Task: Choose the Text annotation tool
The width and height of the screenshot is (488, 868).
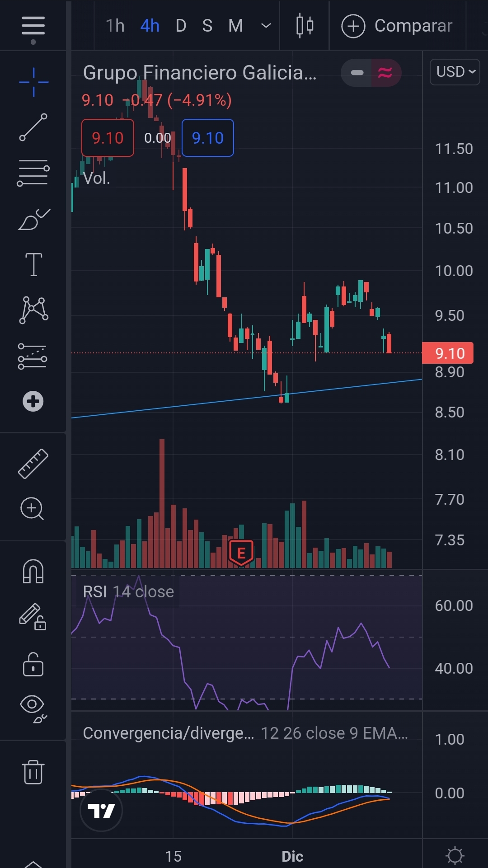Action: [x=33, y=264]
